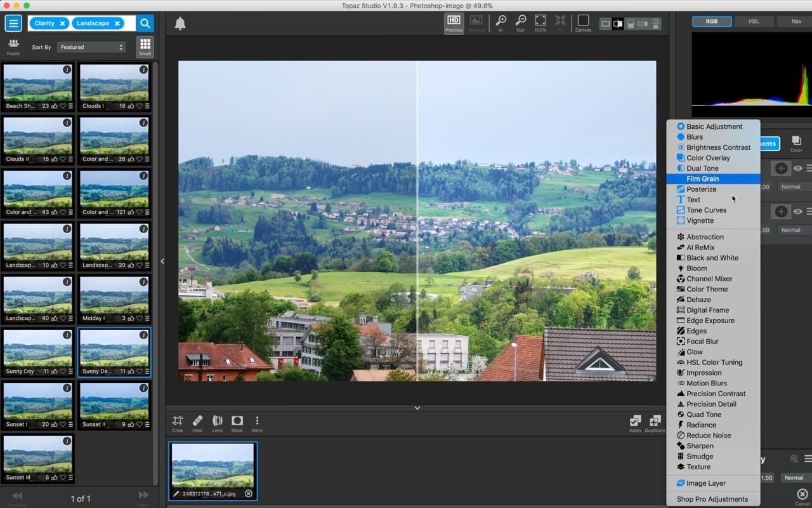Image resolution: width=812 pixels, height=508 pixels.
Task: Click the plus mask button on first adjustment
Action: coord(781,168)
